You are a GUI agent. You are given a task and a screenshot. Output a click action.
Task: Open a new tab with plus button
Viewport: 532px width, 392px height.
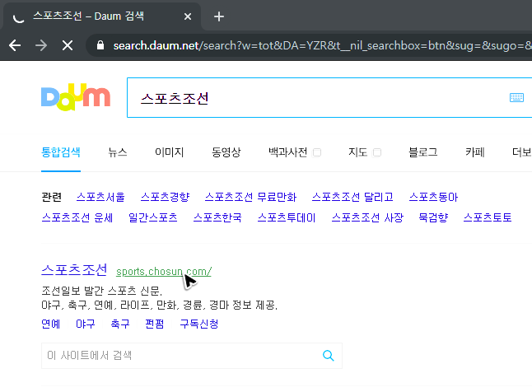219,16
